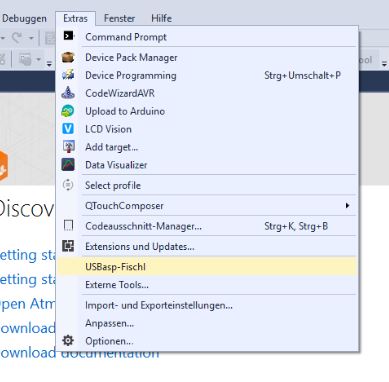Choose Command Prompt entry

click(x=207, y=37)
